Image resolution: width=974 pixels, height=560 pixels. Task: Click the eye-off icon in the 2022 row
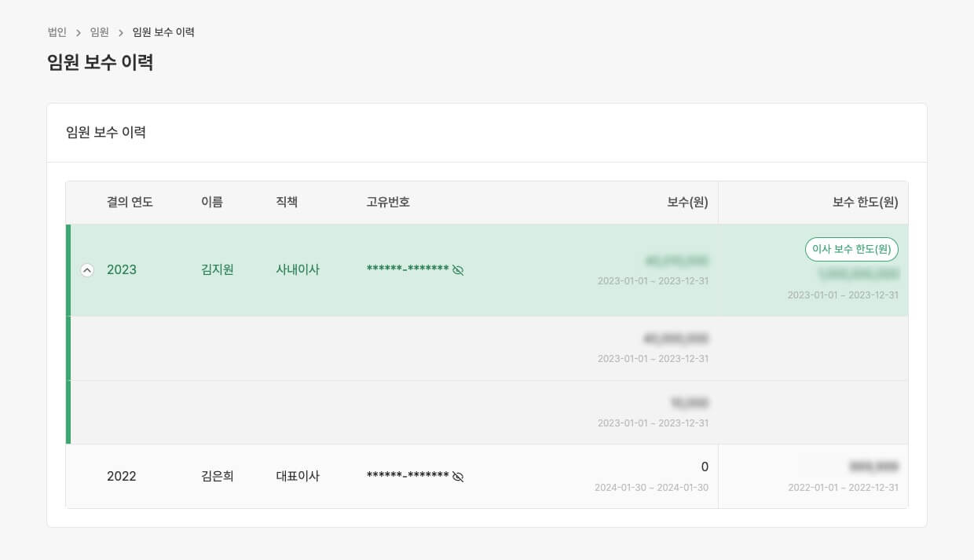pos(458,477)
